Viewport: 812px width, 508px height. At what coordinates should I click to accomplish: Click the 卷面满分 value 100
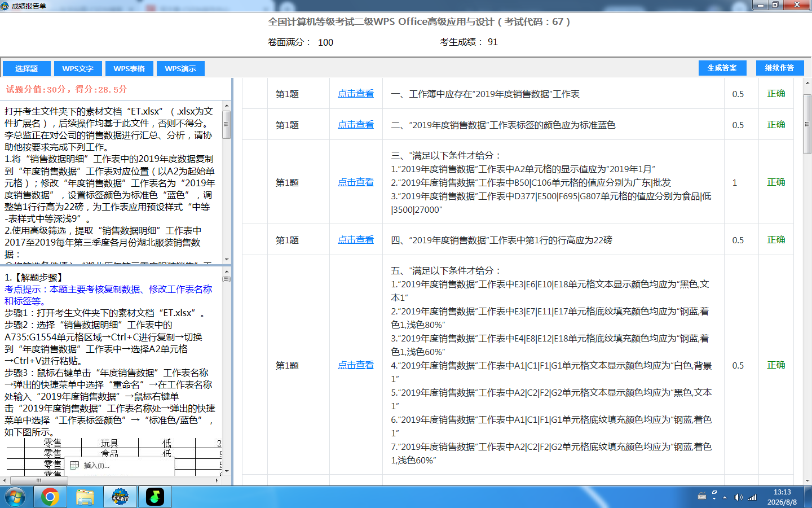[325, 42]
